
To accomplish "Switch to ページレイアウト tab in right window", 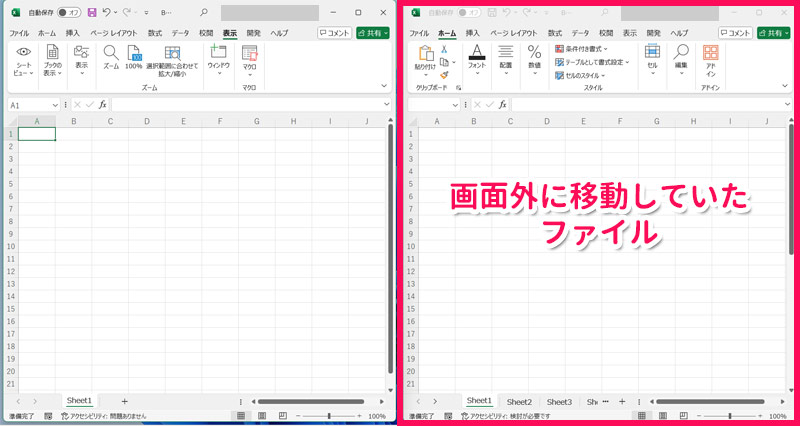I will pyautogui.click(x=514, y=33).
